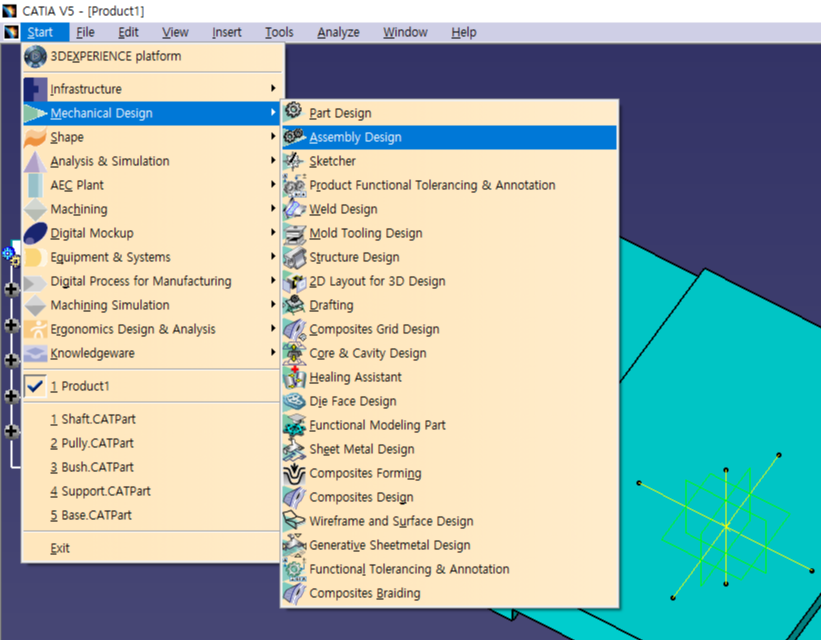Viewport: 821px width, 640px height.
Task: Open the File menu
Action: tap(85, 32)
